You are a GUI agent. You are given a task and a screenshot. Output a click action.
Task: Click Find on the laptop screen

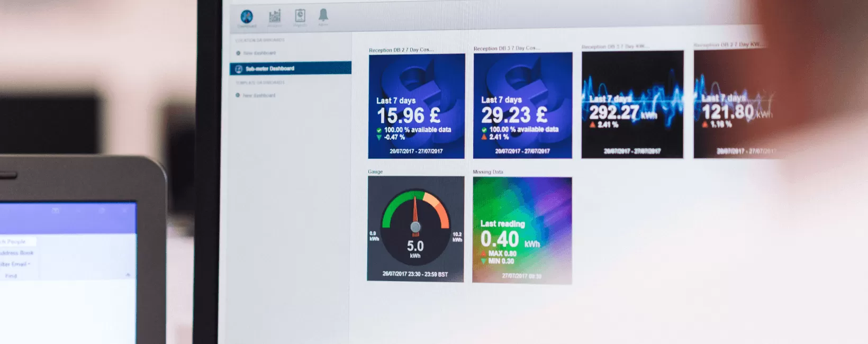click(x=11, y=276)
